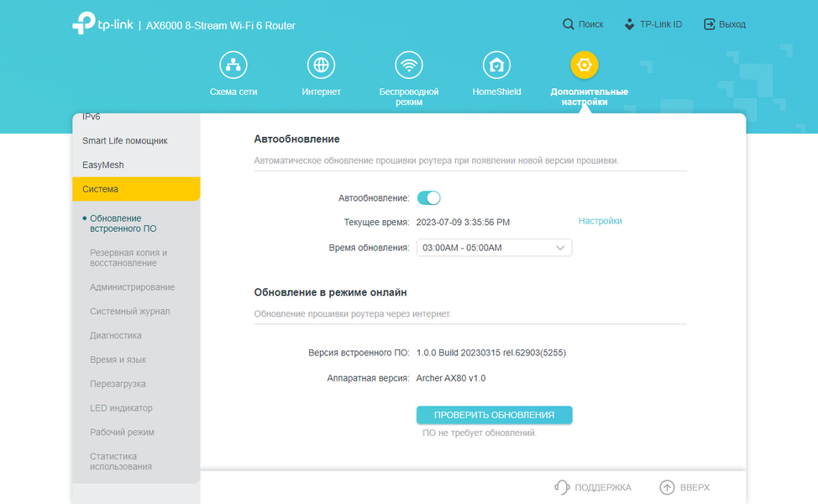Open the Время обновления 03:00AM - 05:00AM dropdown
The image size is (818, 504).
(494, 248)
